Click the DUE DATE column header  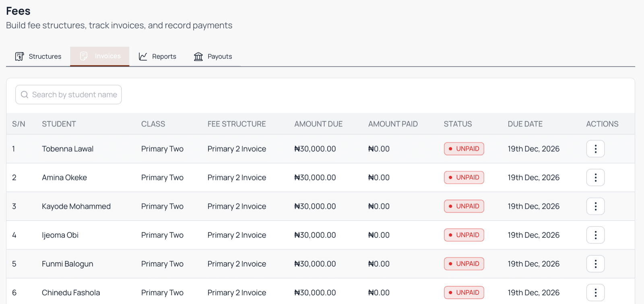point(525,124)
